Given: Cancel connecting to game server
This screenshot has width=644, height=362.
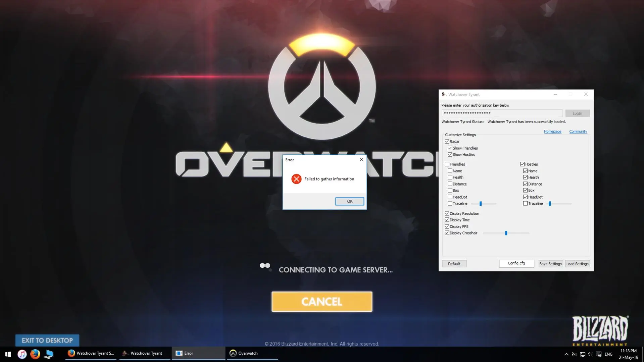Looking at the screenshot, I should tap(321, 302).
